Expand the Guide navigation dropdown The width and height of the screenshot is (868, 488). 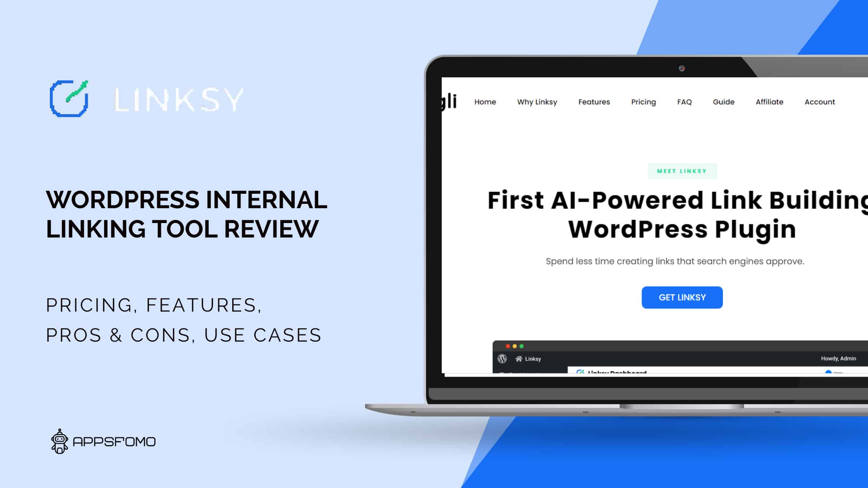[724, 102]
